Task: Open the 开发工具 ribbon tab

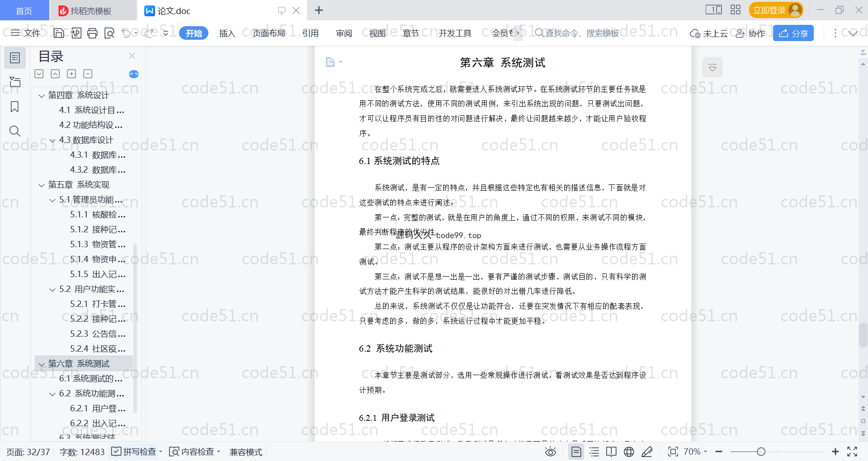Action: [455, 33]
